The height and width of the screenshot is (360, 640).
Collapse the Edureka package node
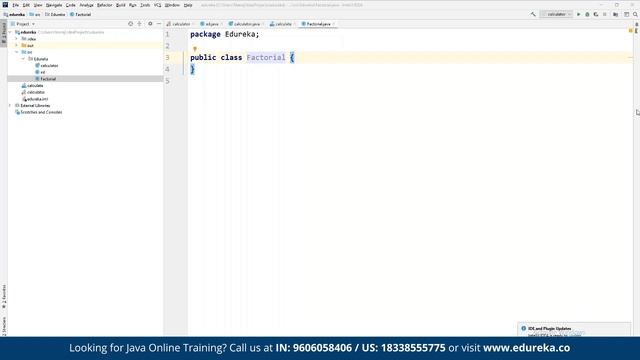pos(23,59)
